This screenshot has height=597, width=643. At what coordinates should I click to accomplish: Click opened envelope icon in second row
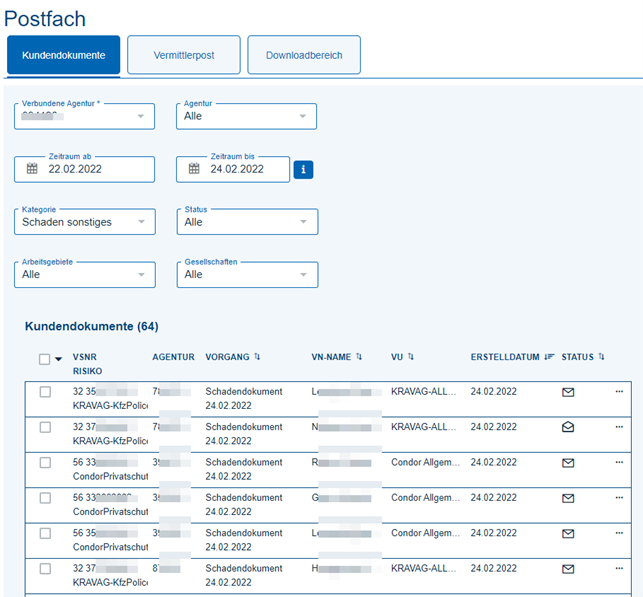tap(568, 427)
